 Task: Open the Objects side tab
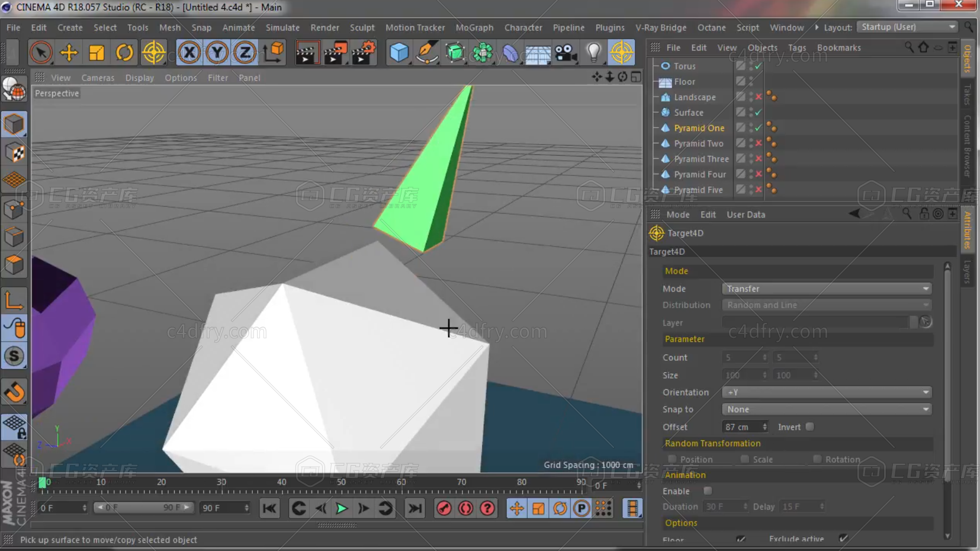968,59
